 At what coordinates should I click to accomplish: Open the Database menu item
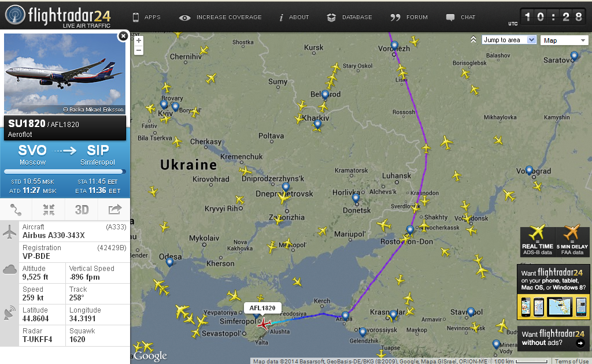[x=350, y=17]
